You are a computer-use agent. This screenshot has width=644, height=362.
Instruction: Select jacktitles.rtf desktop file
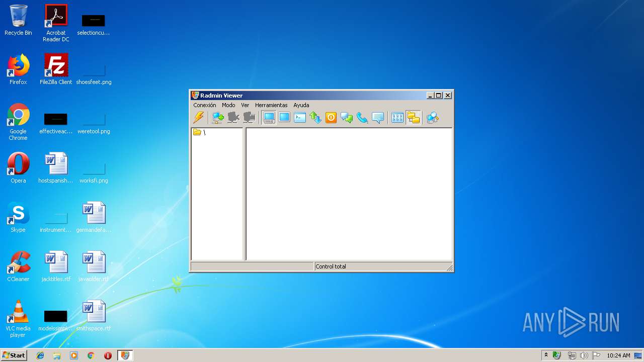[x=56, y=266]
